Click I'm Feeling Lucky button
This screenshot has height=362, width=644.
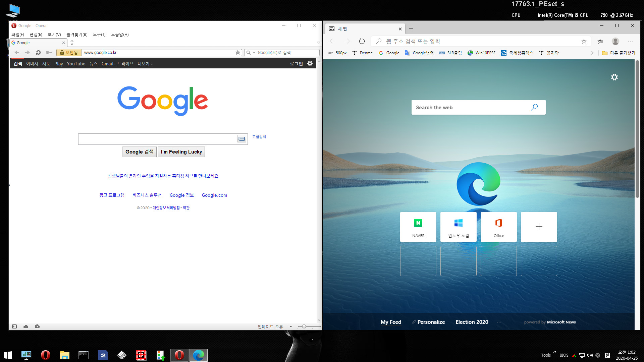(x=181, y=152)
